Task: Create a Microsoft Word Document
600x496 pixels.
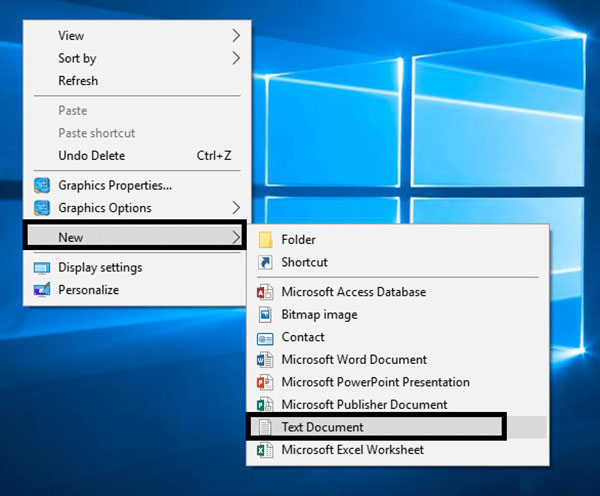Action: [x=398, y=360]
